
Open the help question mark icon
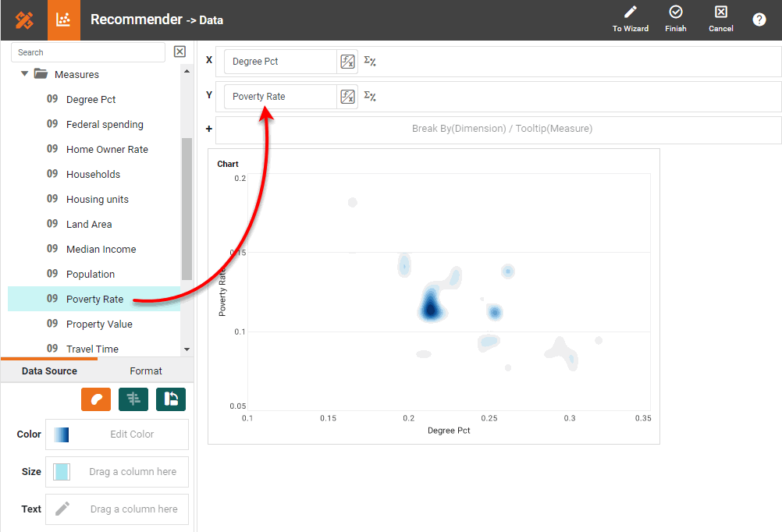click(x=759, y=20)
